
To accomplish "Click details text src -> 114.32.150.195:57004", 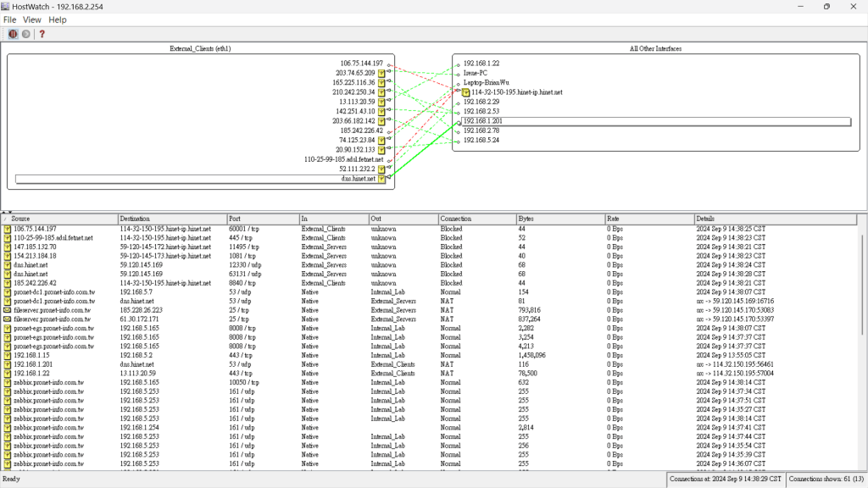I will [735, 374].
